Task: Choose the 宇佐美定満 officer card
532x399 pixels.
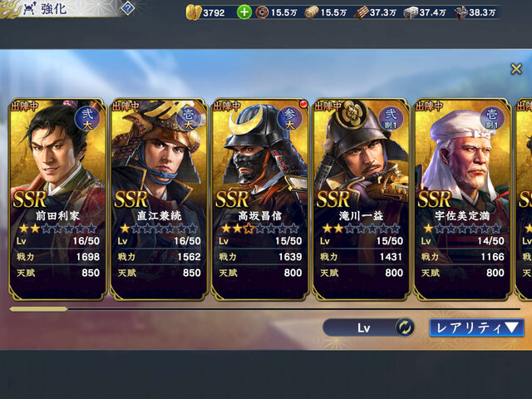Action: 462,199
